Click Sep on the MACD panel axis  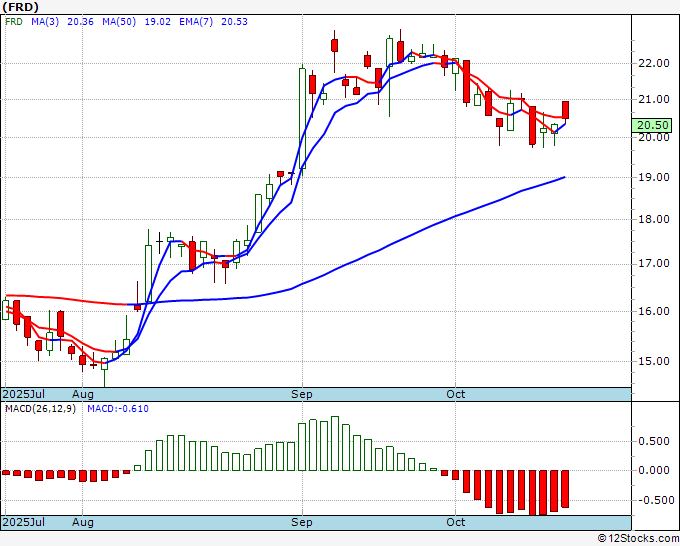(301, 522)
